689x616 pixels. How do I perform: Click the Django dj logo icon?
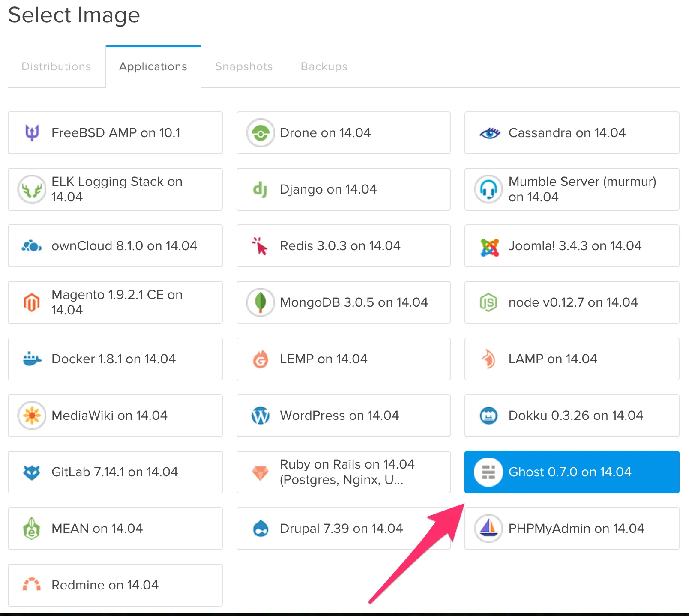260,189
